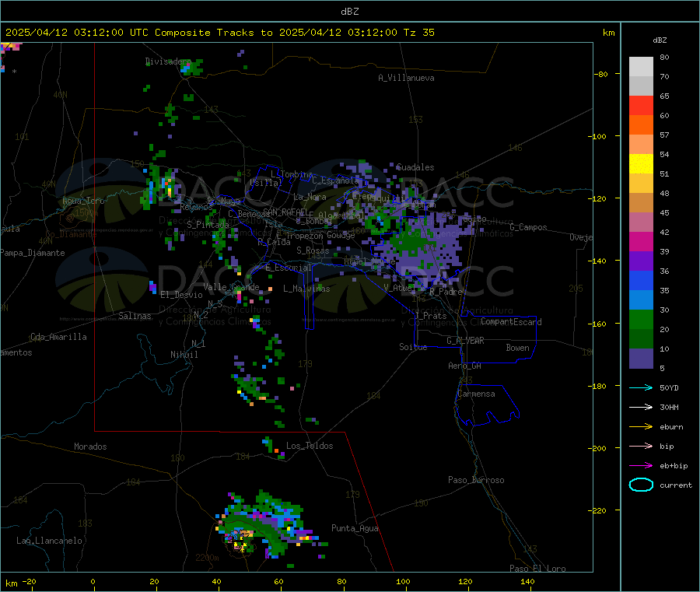The height and width of the screenshot is (592, 700).
Task: Click the 140 km horizontal axis tick label
Action: (x=527, y=581)
